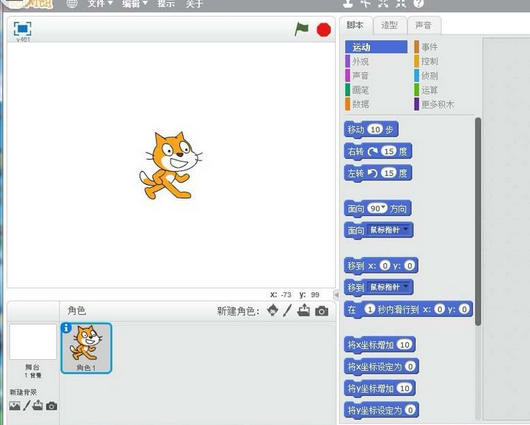
Task: Click the green flag to run
Action: click(x=301, y=29)
